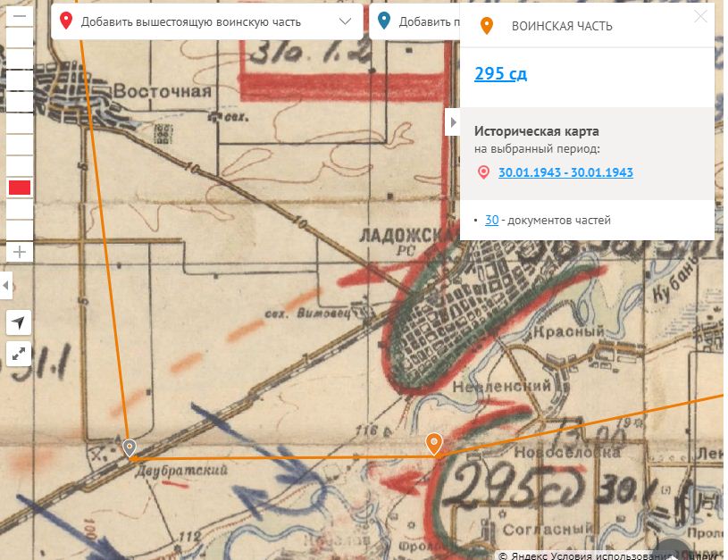Expand the Добавить вышестоящую воинскую часть chevron
The image size is (728, 560).
345,21
